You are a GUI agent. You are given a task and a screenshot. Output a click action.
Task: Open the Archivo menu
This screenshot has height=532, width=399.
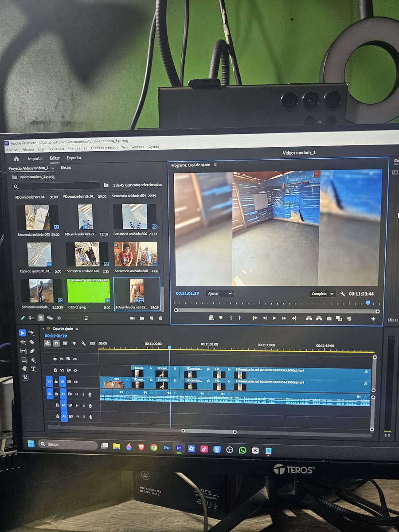[x=12, y=149]
